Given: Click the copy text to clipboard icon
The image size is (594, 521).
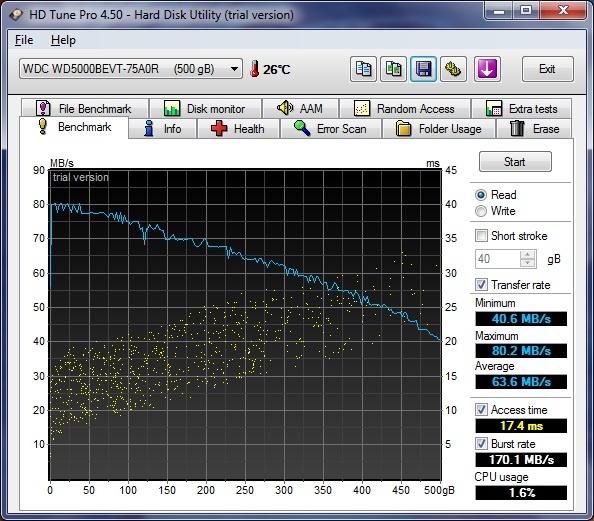Looking at the screenshot, I should click(x=363, y=69).
